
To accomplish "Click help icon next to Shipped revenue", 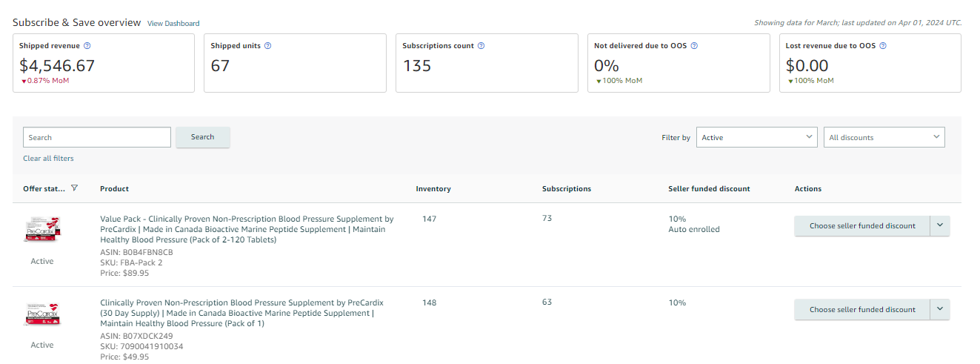I will point(88,46).
